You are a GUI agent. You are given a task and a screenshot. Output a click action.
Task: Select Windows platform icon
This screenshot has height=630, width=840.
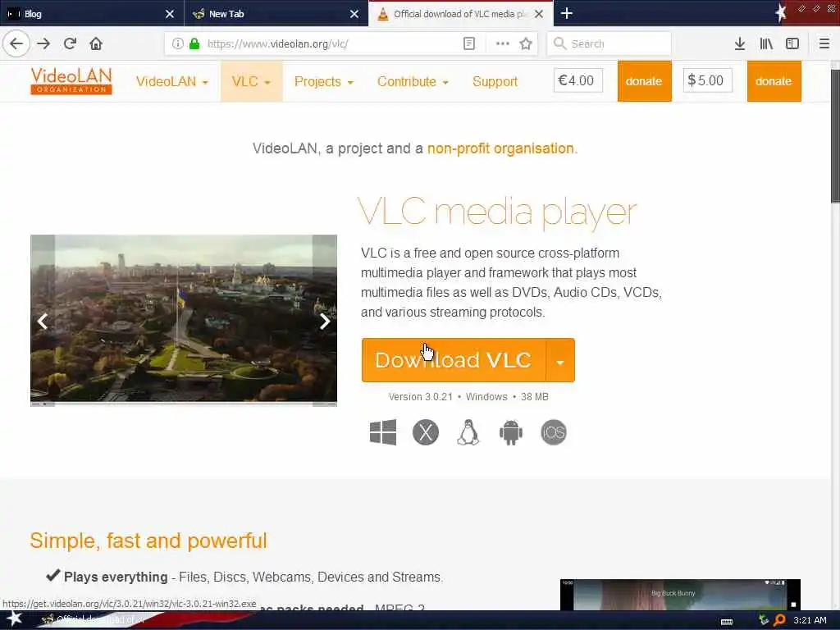(x=383, y=432)
